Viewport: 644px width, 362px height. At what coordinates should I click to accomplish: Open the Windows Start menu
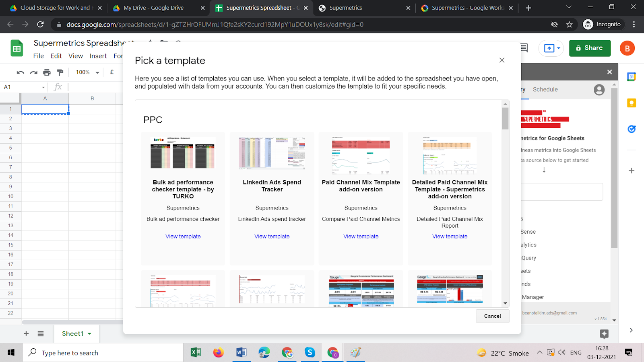tap(11, 353)
